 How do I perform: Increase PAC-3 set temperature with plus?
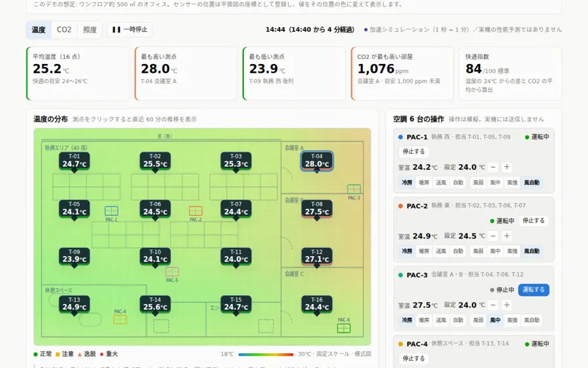pyautogui.click(x=506, y=305)
